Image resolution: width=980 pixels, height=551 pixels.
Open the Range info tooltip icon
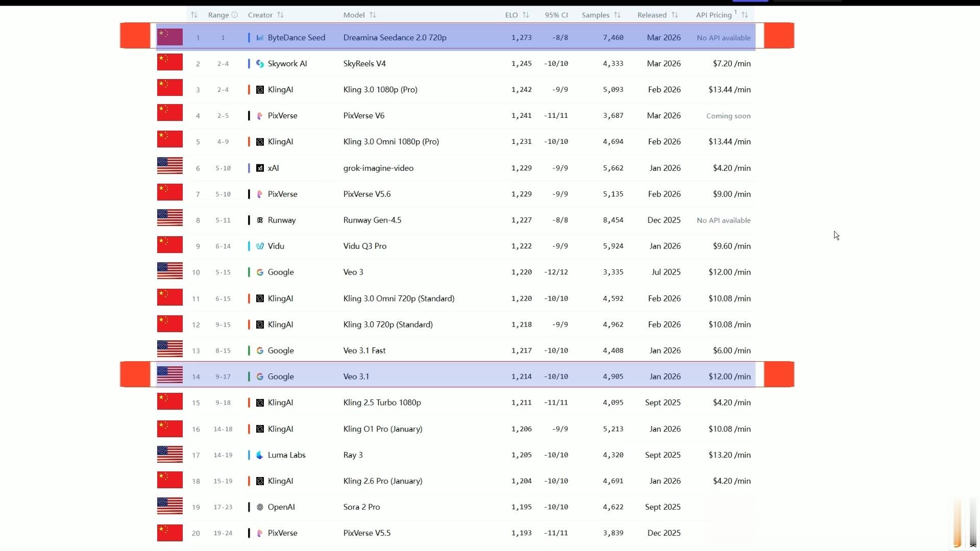pyautogui.click(x=235, y=15)
